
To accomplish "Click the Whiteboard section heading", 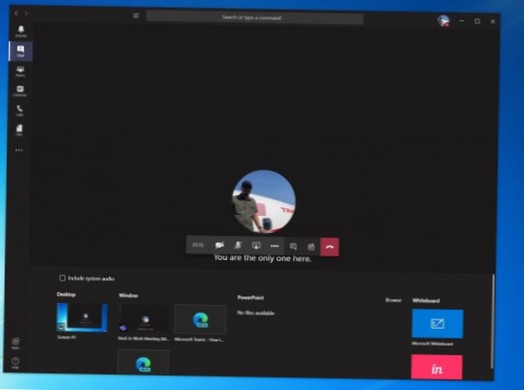I will tap(426, 300).
